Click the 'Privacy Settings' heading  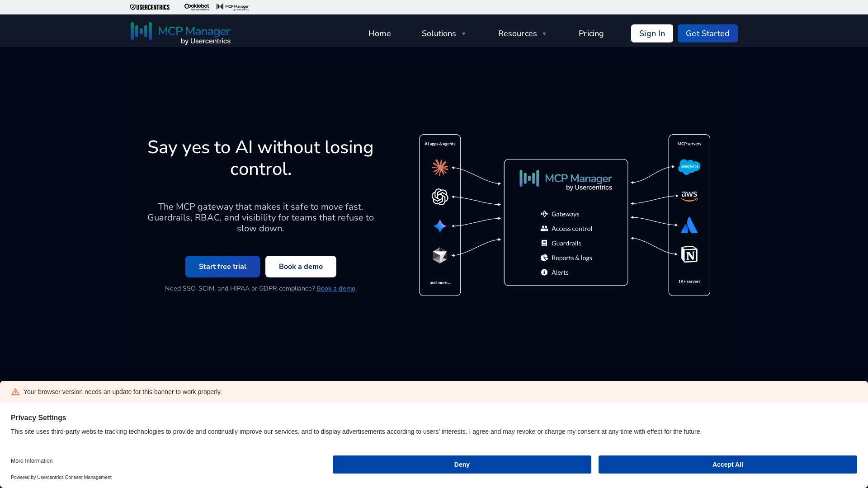[38, 418]
